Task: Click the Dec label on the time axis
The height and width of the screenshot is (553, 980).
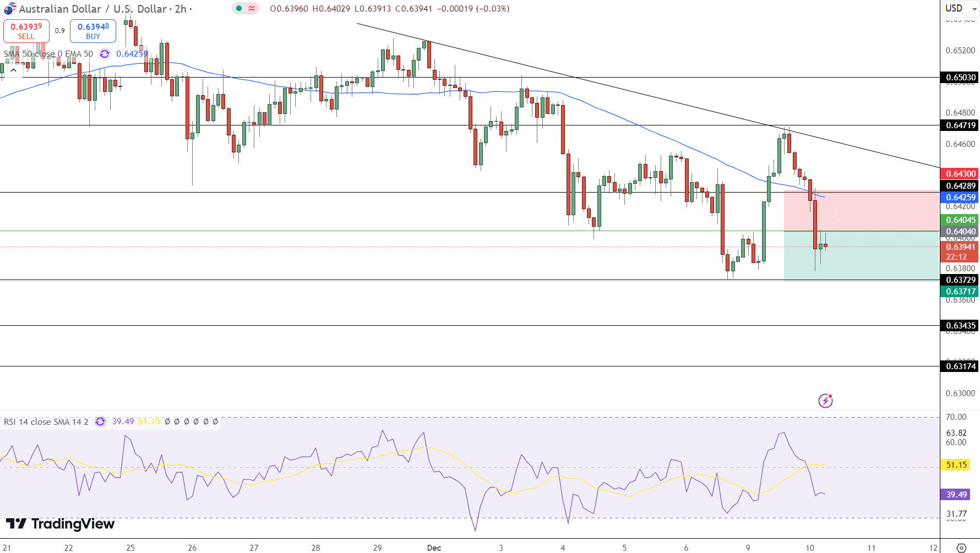Action: [x=434, y=547]
